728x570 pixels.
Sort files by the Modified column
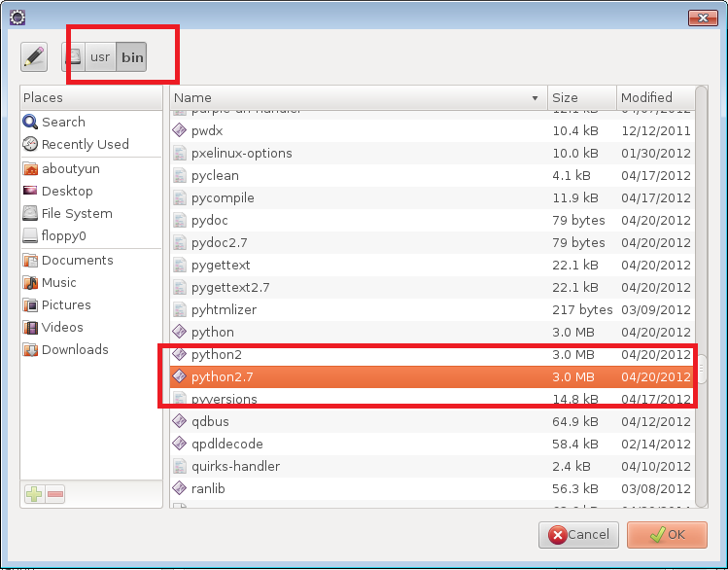tap(654, 97)
